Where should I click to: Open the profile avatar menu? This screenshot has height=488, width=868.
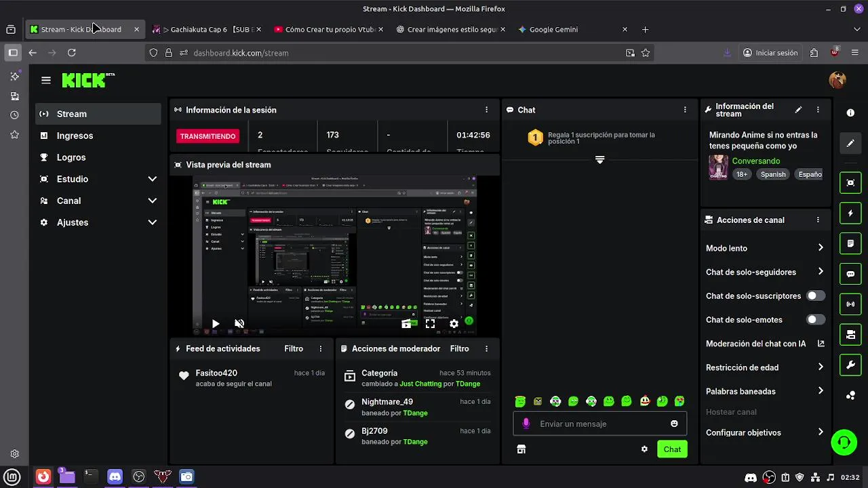pyautogui.click(x=837, y=80)
